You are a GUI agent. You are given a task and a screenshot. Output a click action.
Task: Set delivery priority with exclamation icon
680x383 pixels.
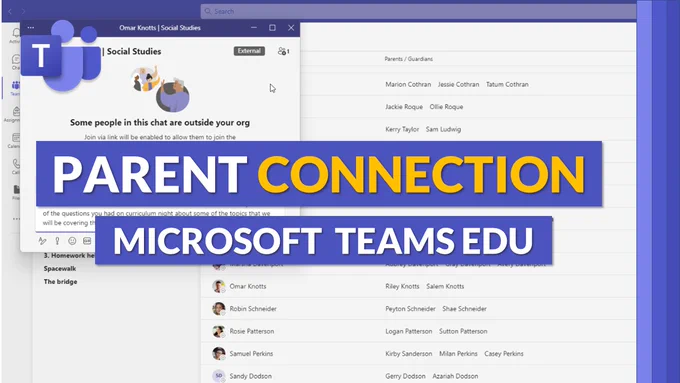[x=57, y=241]
